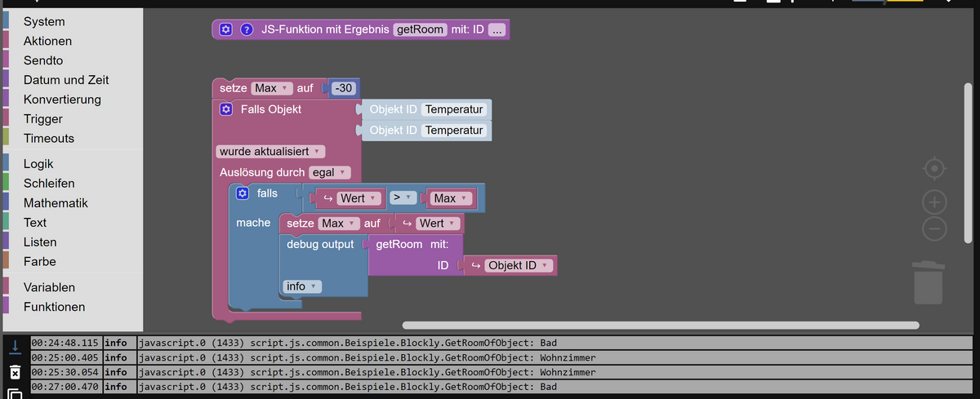Open the Konvertierung block category

tap(62, 100)
